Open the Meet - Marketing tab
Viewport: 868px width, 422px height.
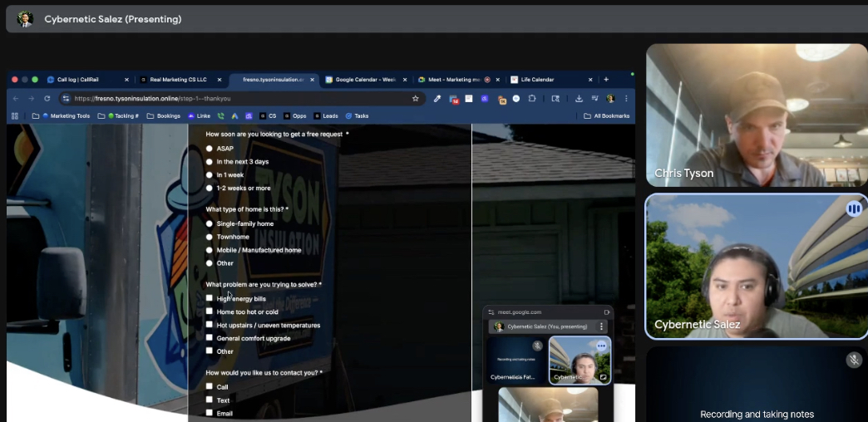tap(458, 80)
